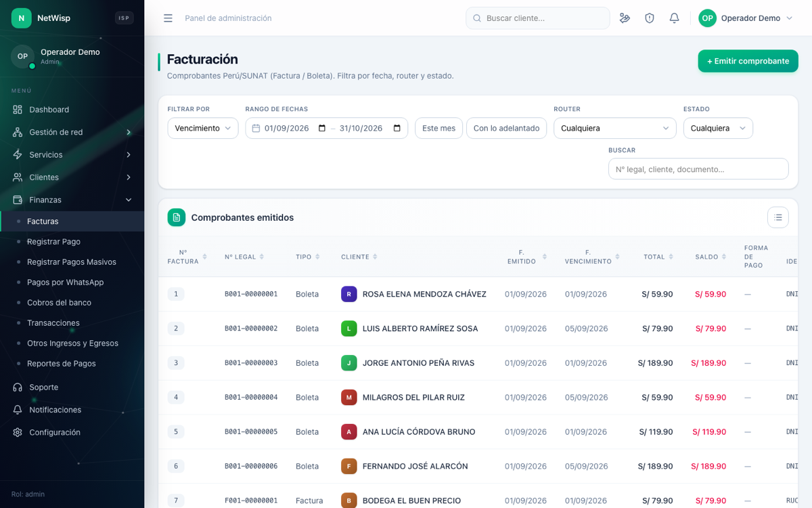
Task: Sort by Saldo column
Action: [x=725, y=257]
